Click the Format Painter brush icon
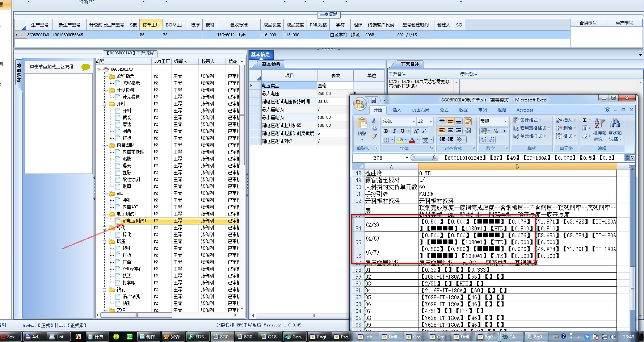Screen dimensions: 644x342 (374, 136)
